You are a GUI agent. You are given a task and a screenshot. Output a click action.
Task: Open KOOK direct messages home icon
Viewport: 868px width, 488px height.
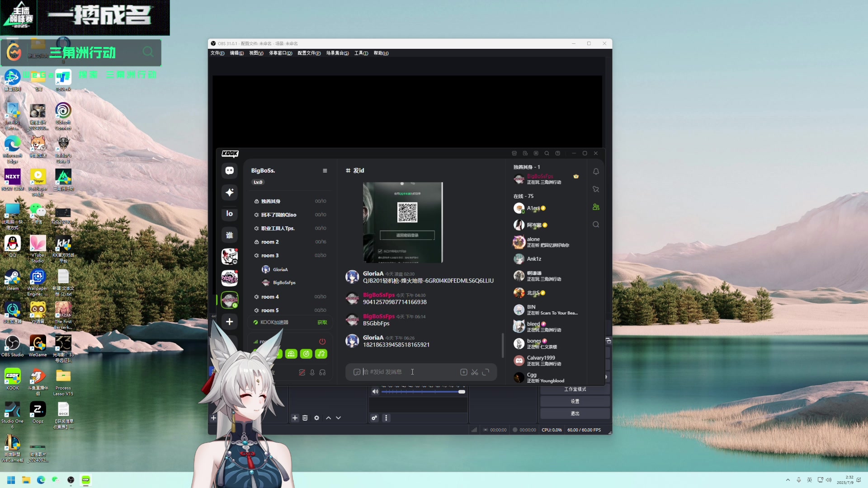[x=230, y=171]
